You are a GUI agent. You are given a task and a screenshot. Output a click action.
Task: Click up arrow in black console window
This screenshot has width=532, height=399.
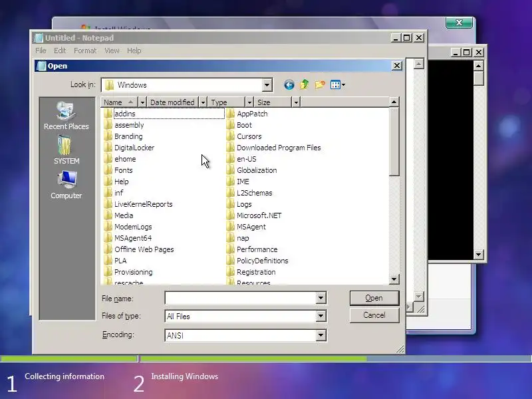pos(478,65)
